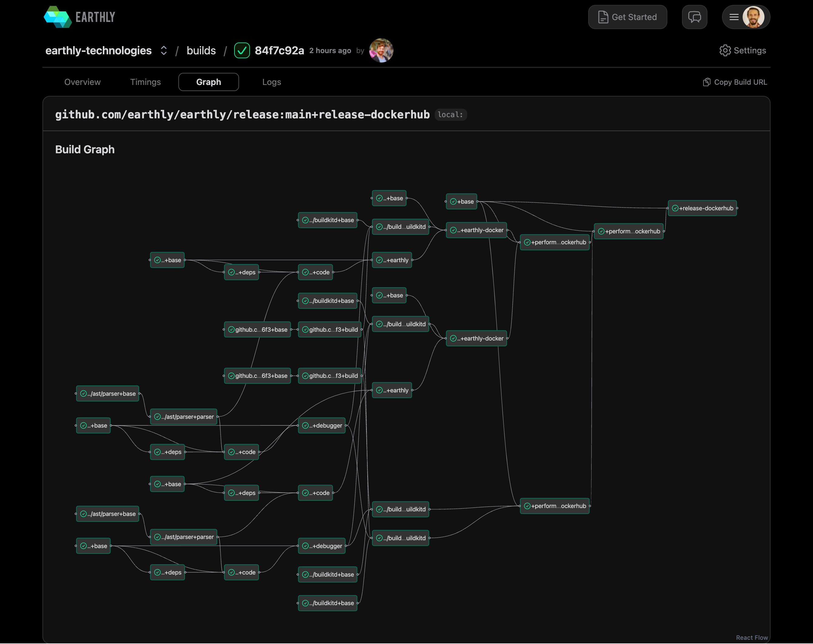Switch to the Timings tab
This screenshot has height=644, width=813.
pyautogui.click(x=145, y=82)
